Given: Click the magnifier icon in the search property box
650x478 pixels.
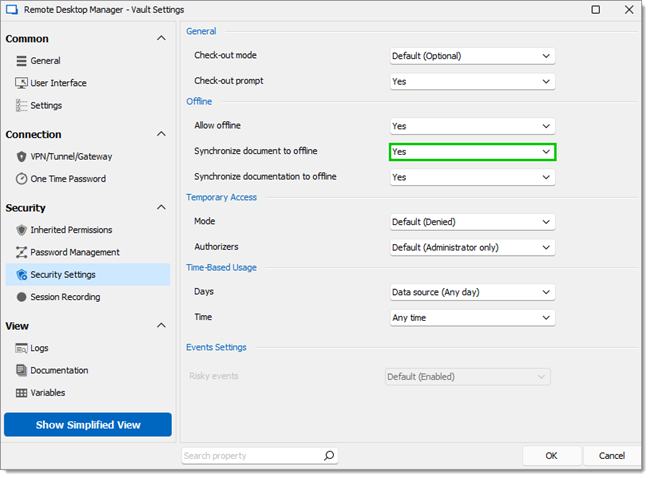Looking at the screenshot, I should (329, 456).
